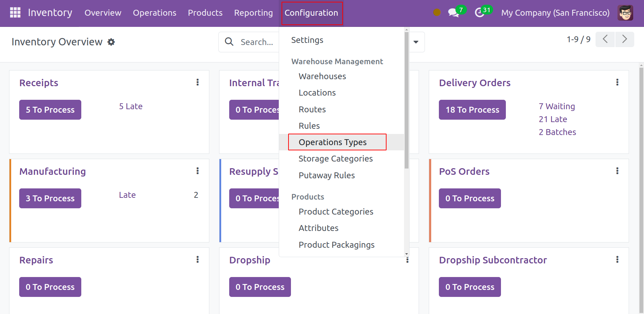Toggle the Configuration menu

pyautogui.click(x=312, y=13)
